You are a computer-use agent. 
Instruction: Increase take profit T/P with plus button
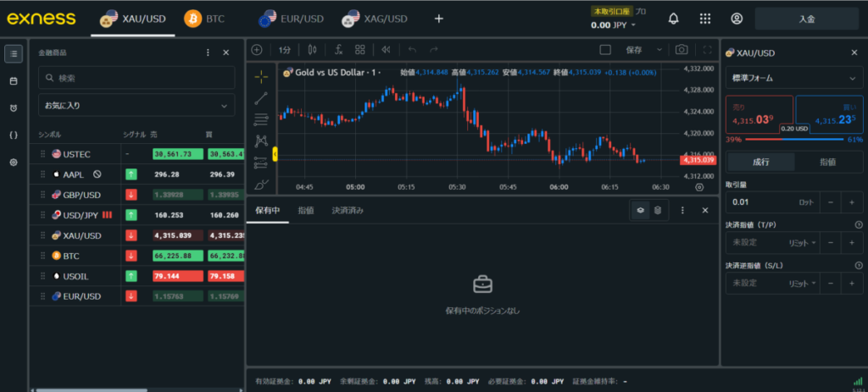852,243
